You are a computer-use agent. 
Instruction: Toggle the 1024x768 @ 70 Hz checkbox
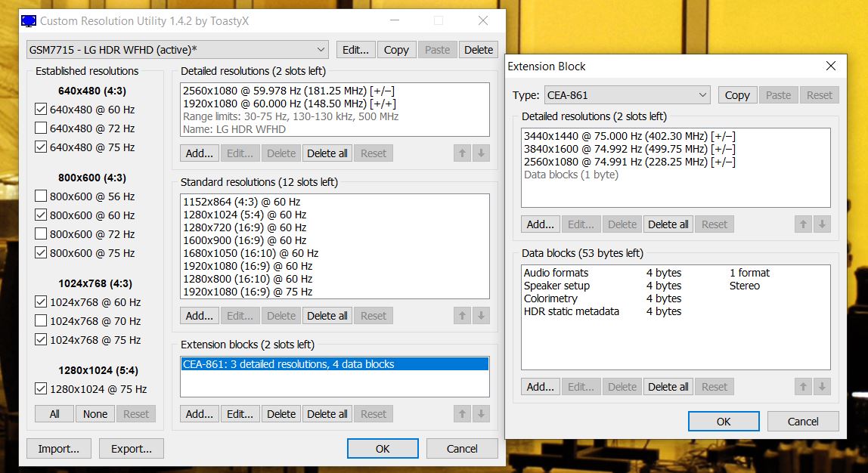tap(41, 321)
